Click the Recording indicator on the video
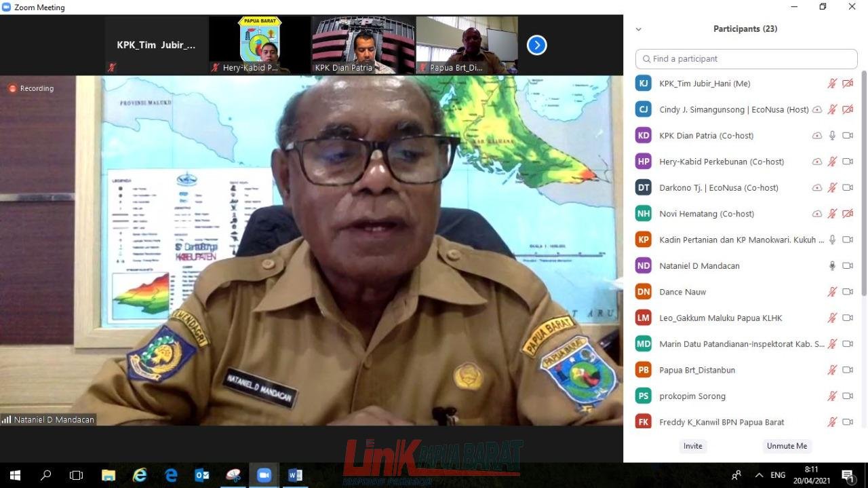Screen dimensions: 868x488 pyautogui.click(x=31, y=88)
